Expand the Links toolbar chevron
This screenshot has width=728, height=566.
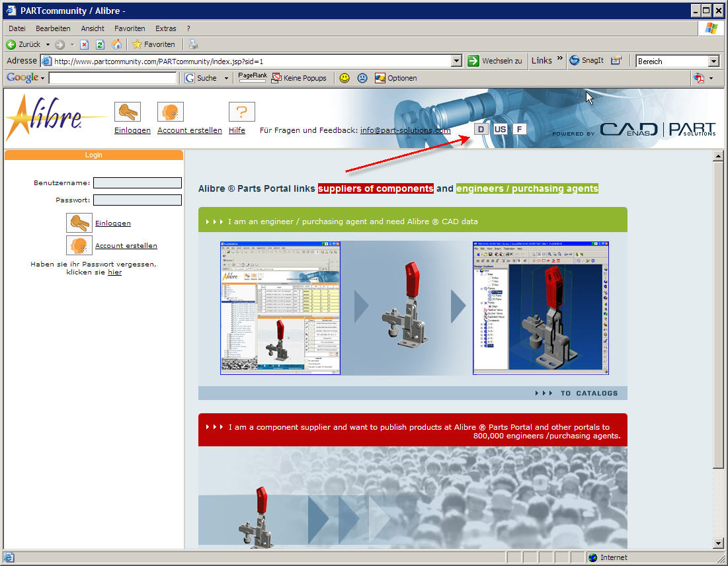click(559, 58)
